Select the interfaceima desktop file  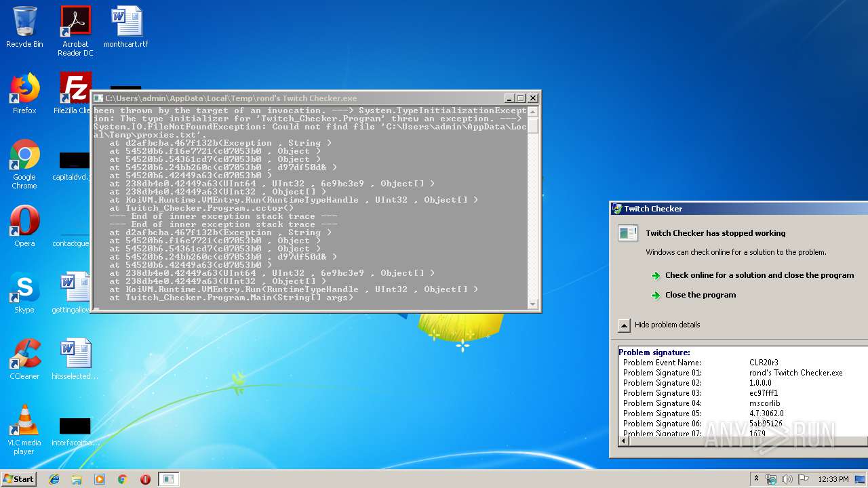pyautogui.click(x=75, y=432)
